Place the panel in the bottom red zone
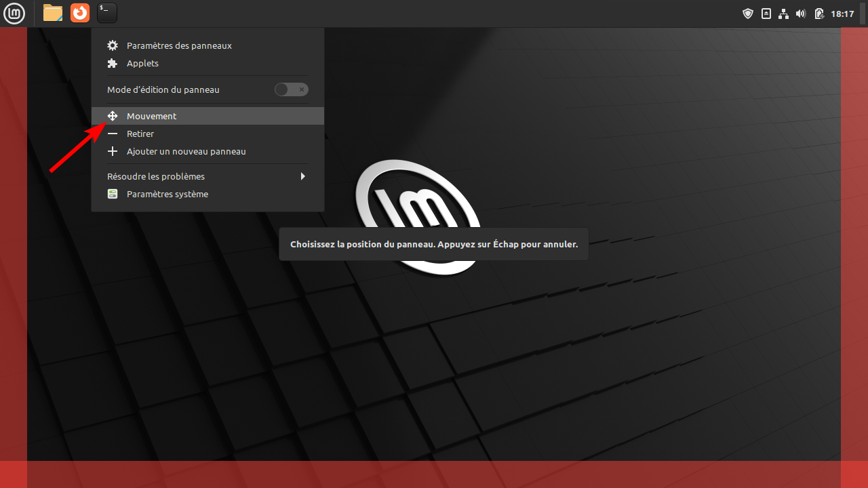868x488 pixels. (x=434, y=474)
